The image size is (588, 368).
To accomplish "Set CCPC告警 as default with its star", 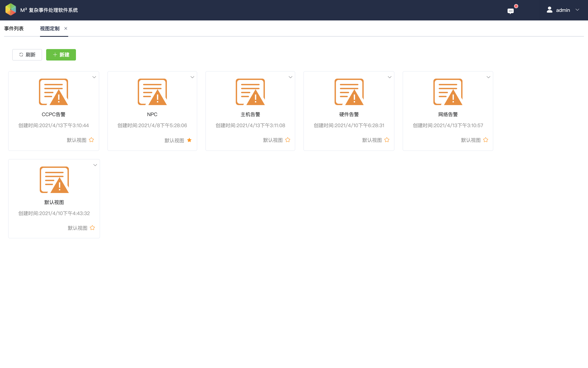I will coord(91,140).
